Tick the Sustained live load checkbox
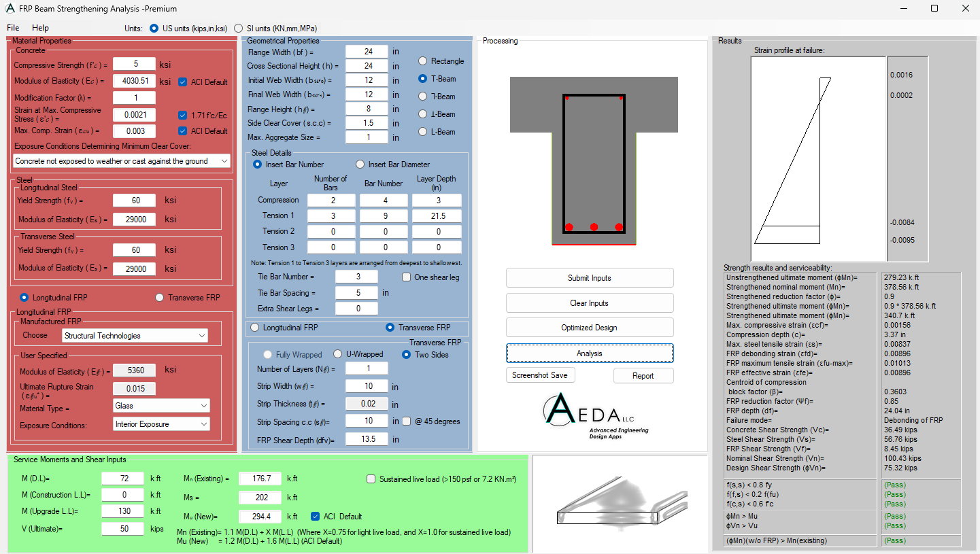The height and width of the screenshot is (554, 980). (371, 479)
